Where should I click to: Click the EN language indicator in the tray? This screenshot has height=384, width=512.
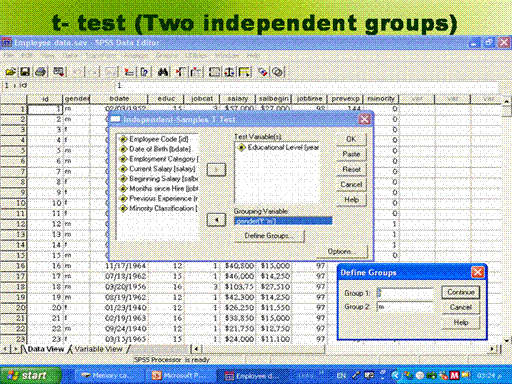click(x=341, y=376)
